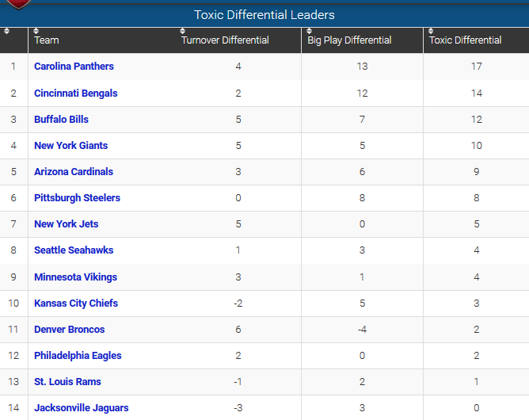Click the Toxic Differential Leaders title
Image resolution: width=529 pixels, height=420 pixels.
[x=264, y=15]
